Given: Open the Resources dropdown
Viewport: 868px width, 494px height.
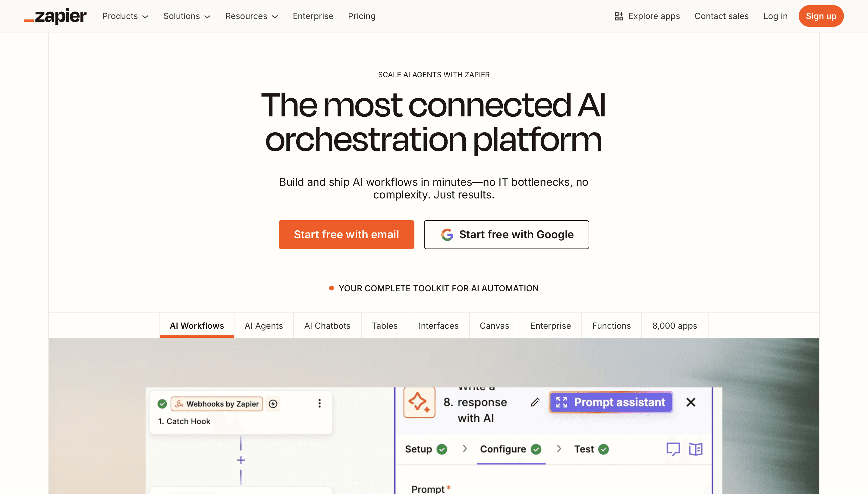Looking at the screenshot, I should pos(252,16).
